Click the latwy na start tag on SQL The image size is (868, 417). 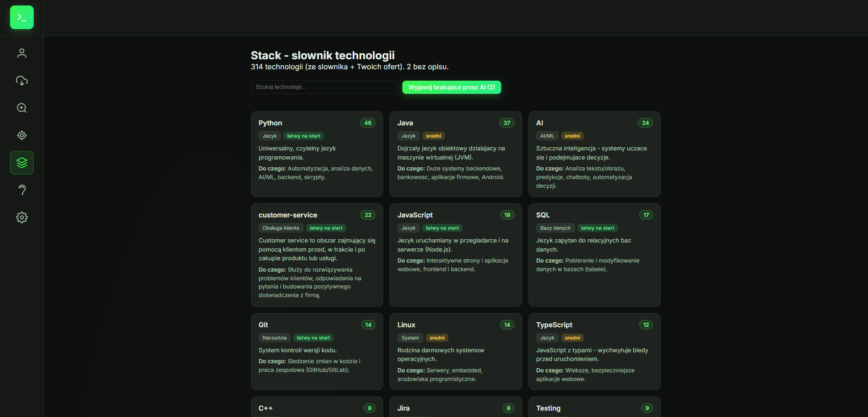point(597,228)
